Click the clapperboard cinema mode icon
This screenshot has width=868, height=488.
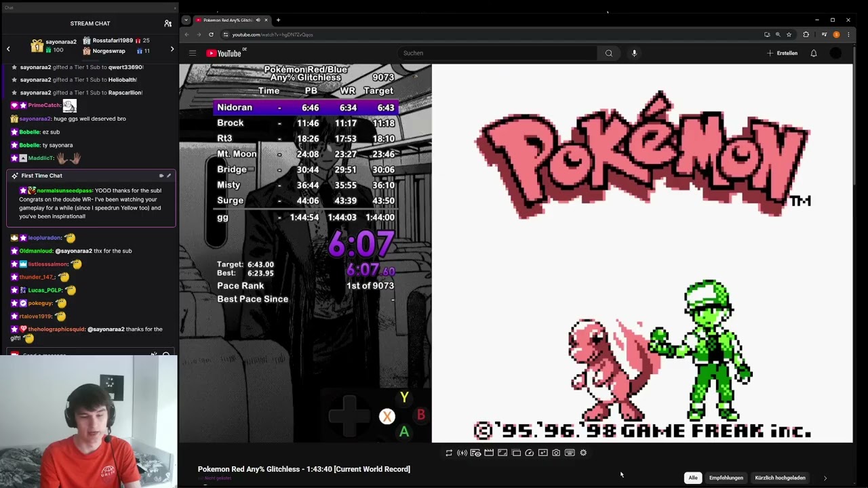tap(489, 453)
